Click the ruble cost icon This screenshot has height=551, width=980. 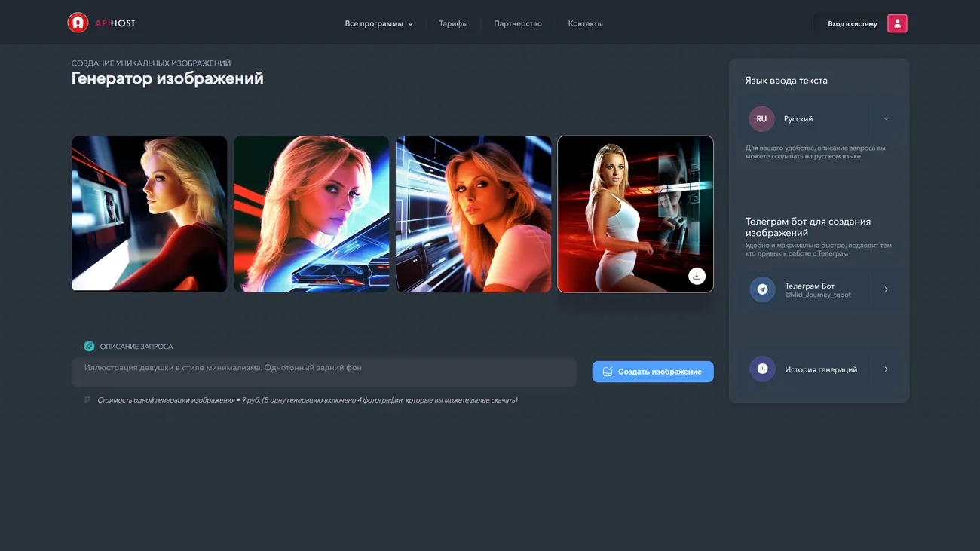coord(87,400)
